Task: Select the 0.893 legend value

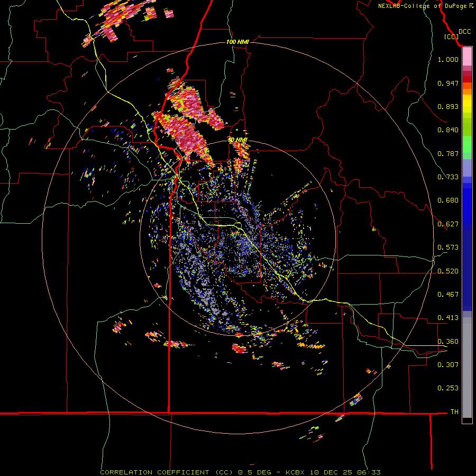Action: pyautogui.click(x=448, y=106)
